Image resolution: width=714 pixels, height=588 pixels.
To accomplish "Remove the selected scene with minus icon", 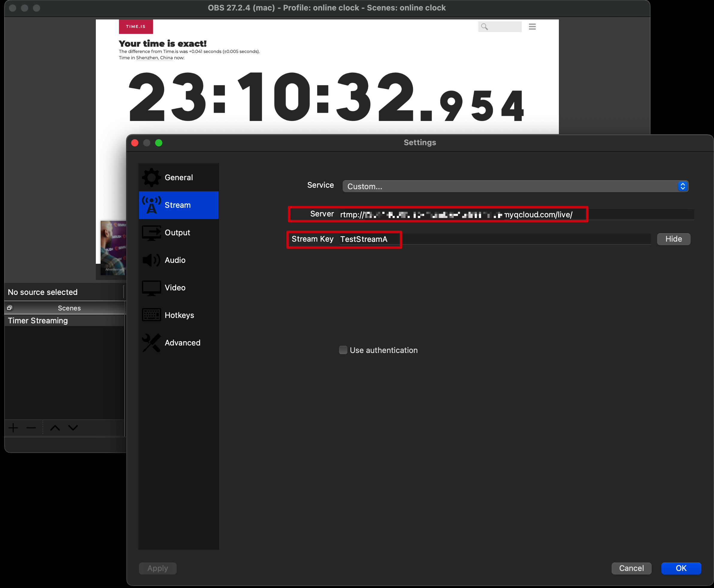I will pyautogui.click(x=31, y=428).
